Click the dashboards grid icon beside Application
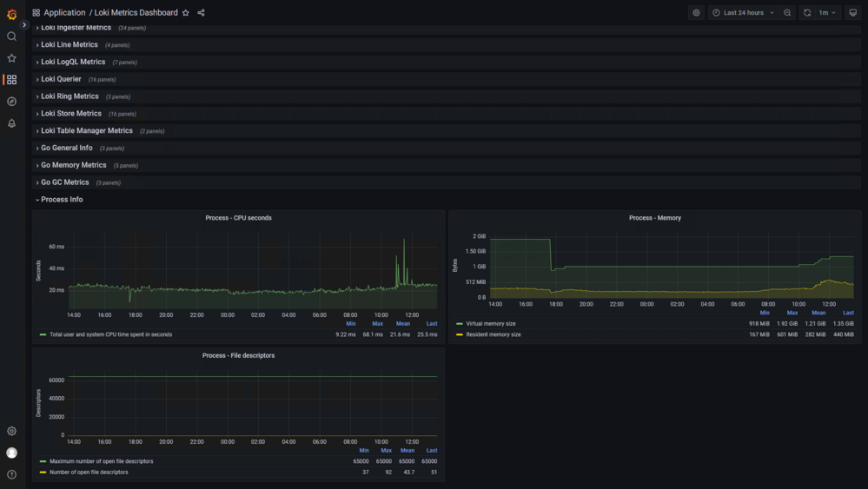Image resolution: width=868 pixels, height=489 pixels. 36,13
